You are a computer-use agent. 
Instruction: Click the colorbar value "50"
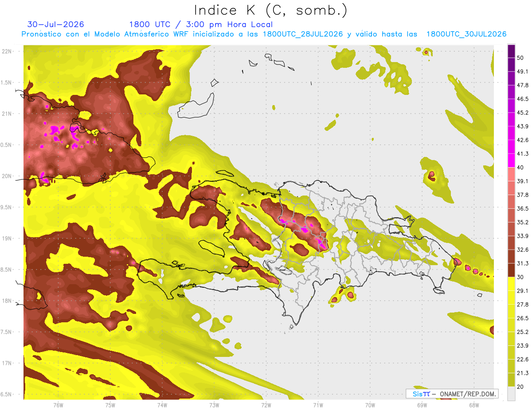pyautogui.click(x=521, y=58)
